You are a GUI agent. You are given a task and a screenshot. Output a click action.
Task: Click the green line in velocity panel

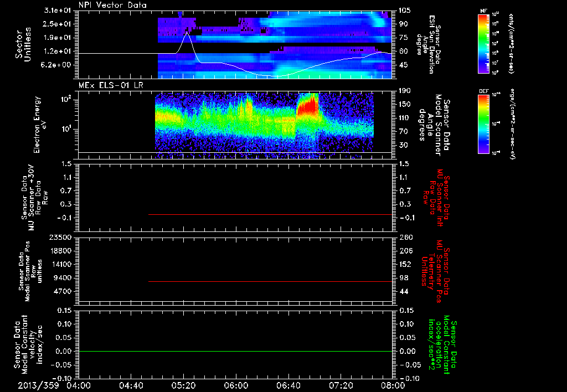point(235,351)
